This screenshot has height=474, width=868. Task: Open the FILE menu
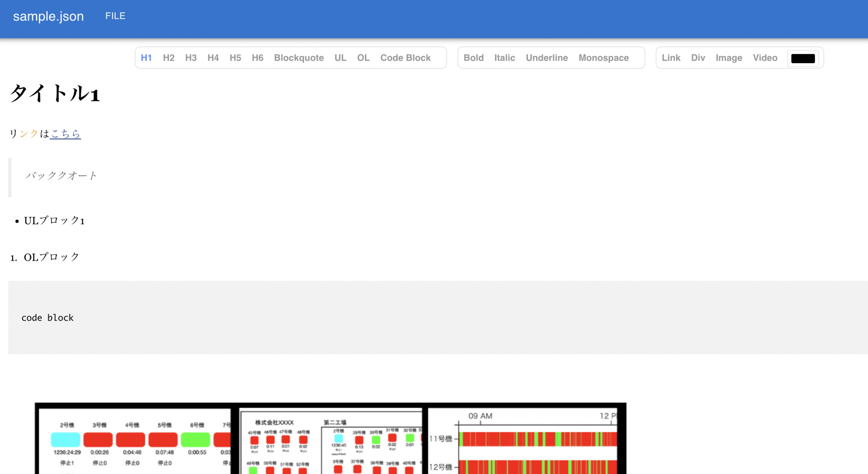[x=115, y=16]
